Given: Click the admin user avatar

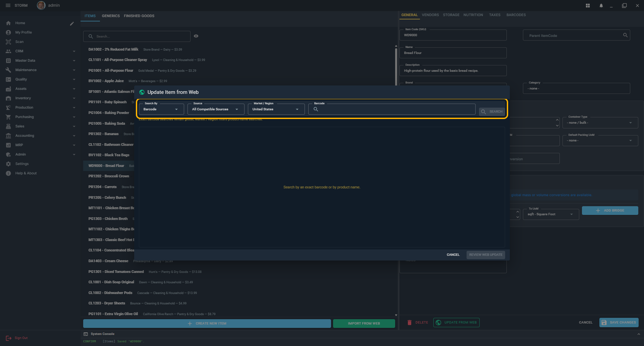Looking at the screenshot, I should [41, 5].
